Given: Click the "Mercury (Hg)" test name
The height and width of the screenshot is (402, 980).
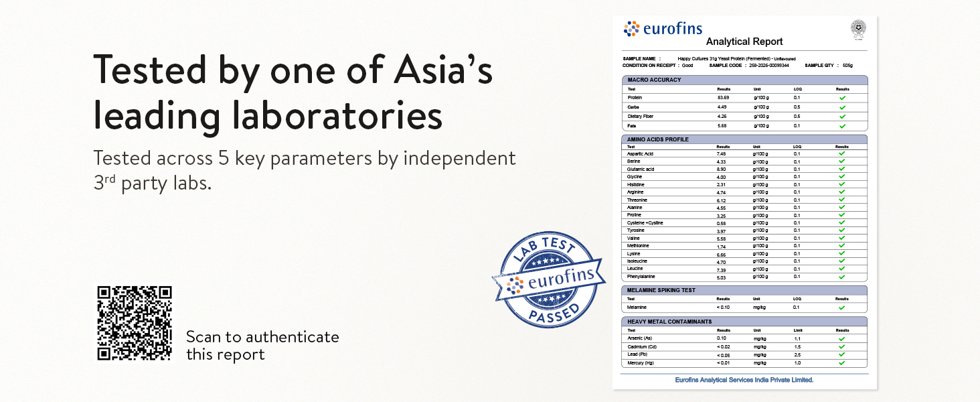Looking at the screenshot, I should [x=639, y=363].
